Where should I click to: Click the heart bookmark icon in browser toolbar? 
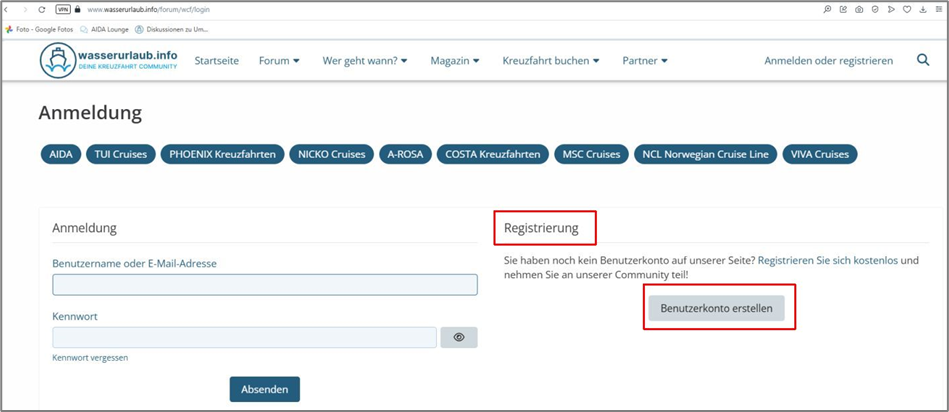pyautogui.click(x=907, y=9)
